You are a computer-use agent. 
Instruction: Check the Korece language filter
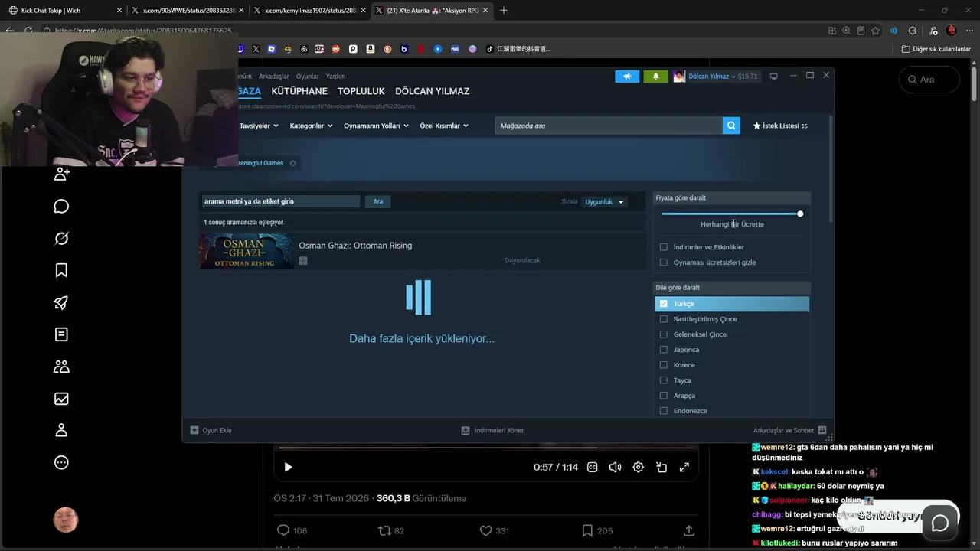[663, 365]
